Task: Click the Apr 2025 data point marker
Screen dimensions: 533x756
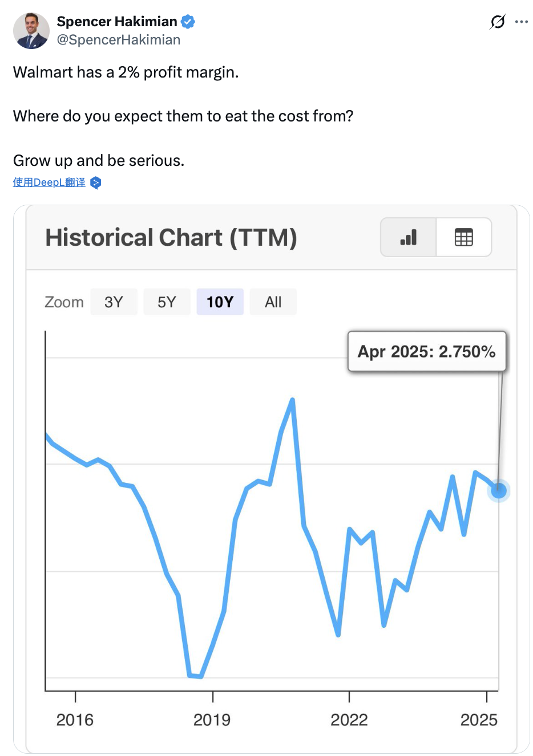Action: tap(498, 490)
